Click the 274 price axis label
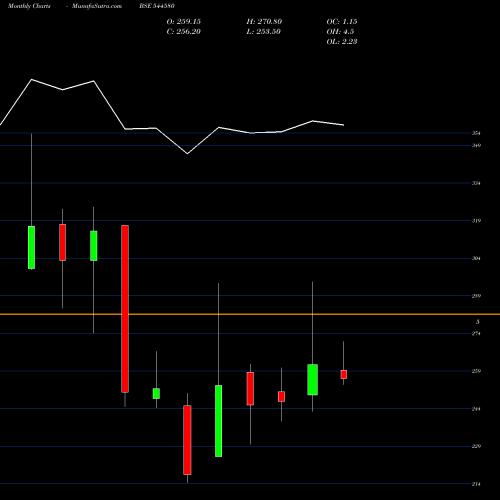The width and height of the screenshot is (500, 500). point(476,334)
